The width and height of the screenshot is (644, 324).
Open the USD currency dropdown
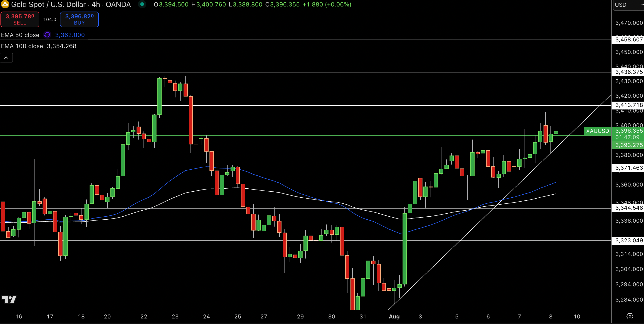[628, 5]
